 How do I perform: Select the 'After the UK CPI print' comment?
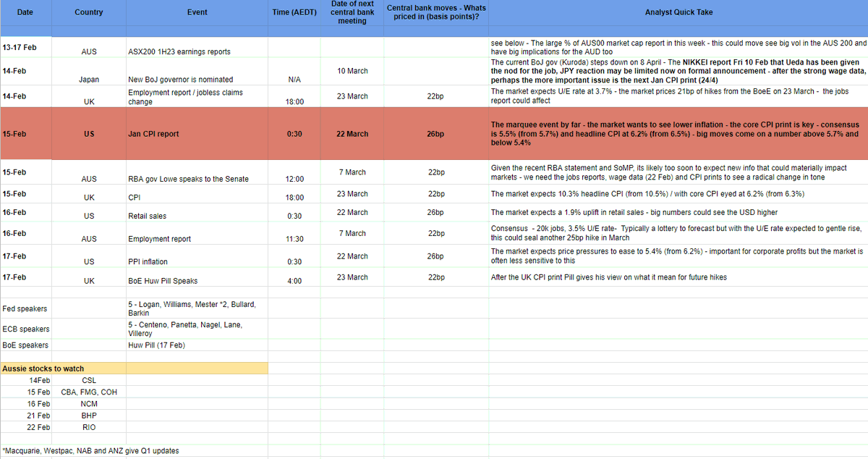(x=678, y=277)
